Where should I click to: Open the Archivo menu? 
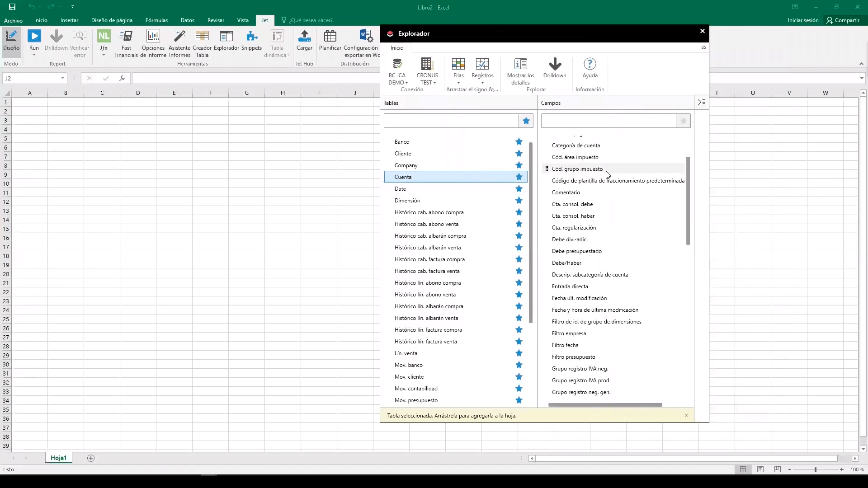click(x=13, y=20)
